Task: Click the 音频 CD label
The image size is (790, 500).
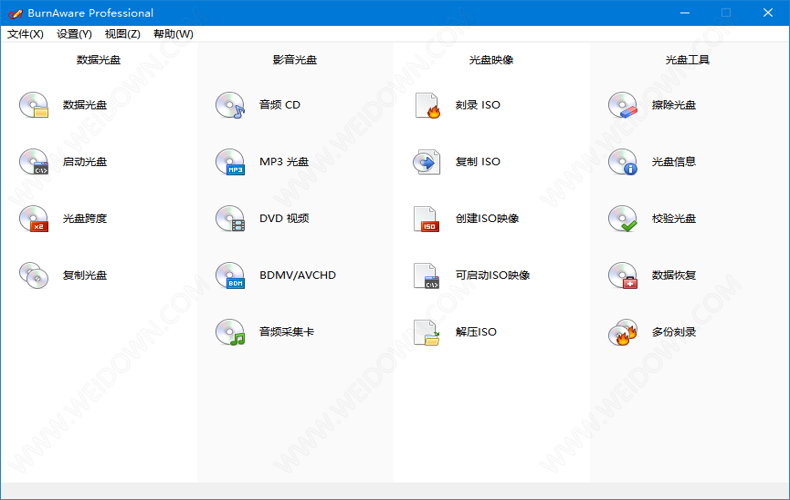Action: pos(280,105)
